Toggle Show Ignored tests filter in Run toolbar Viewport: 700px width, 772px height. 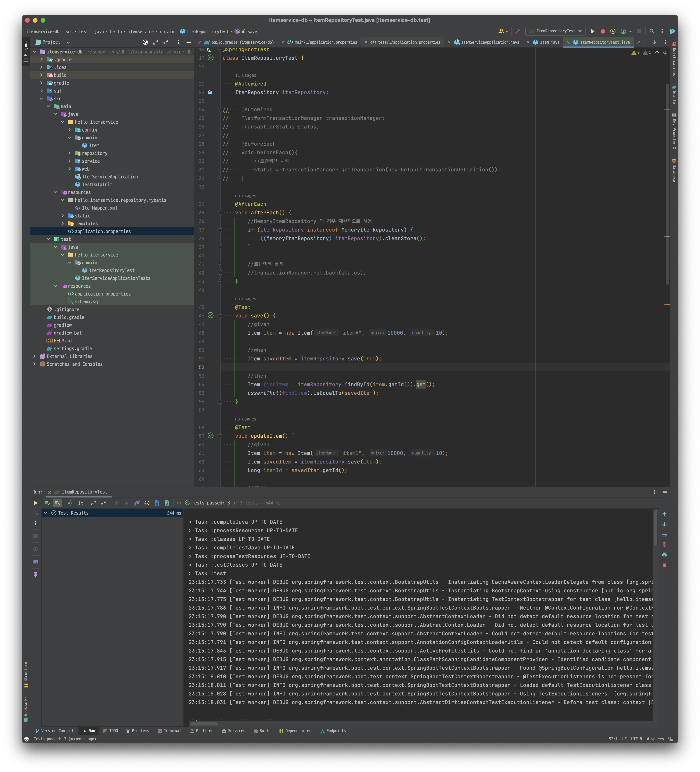click(x=57, y=503)
